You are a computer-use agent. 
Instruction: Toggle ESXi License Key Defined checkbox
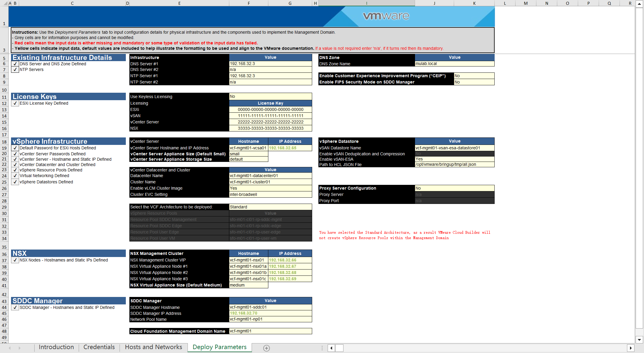pyautogui.click(x=15, y=103)
